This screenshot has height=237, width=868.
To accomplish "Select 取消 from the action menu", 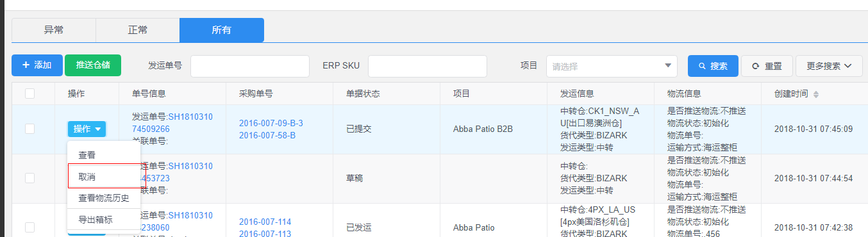I will click(104, 176).
